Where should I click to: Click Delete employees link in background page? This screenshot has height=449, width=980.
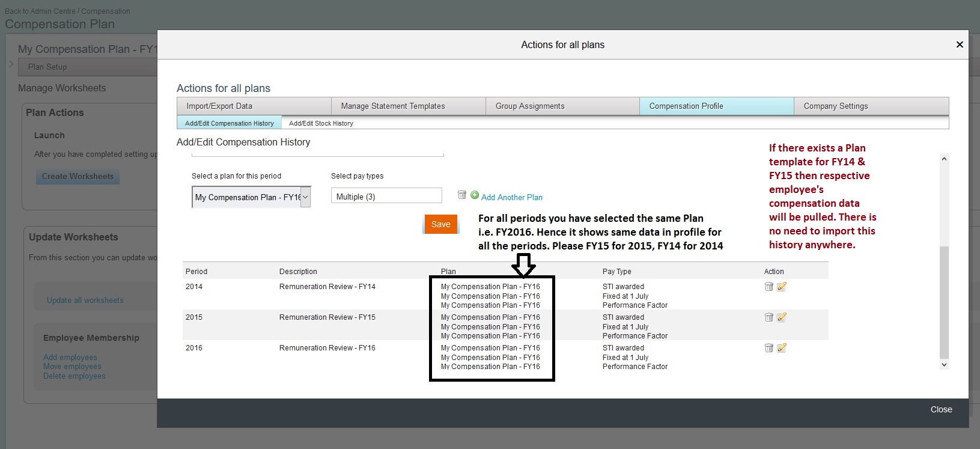coord(75,376)
